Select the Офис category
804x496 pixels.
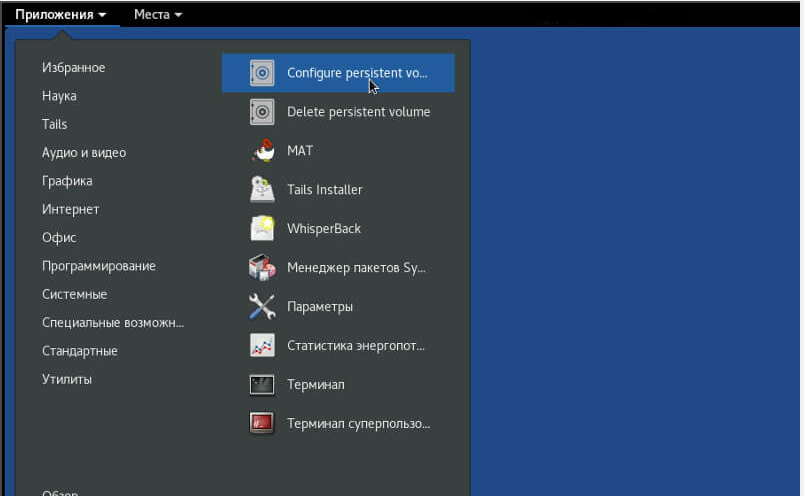point(59,238)
